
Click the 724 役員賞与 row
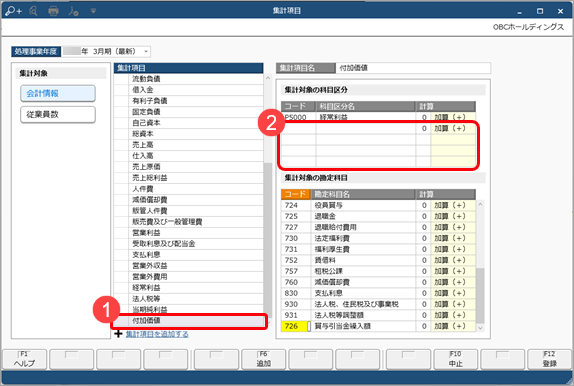pyautogui.click(x=378, y=205)
